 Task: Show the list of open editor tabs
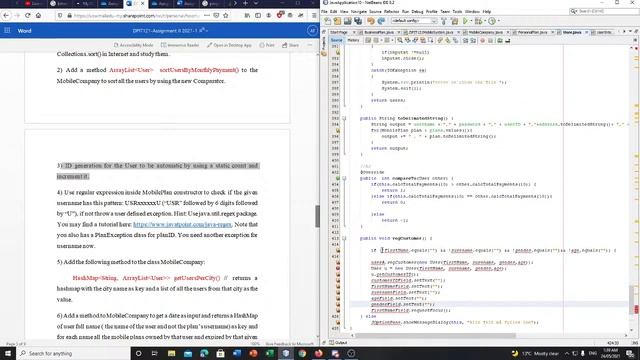click(x=630, y=32)
